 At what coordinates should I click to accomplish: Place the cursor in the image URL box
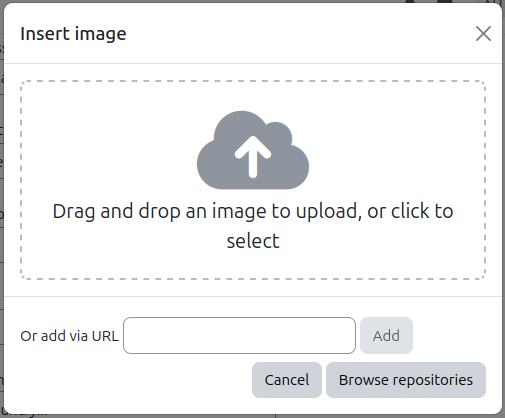click(239, 335)
